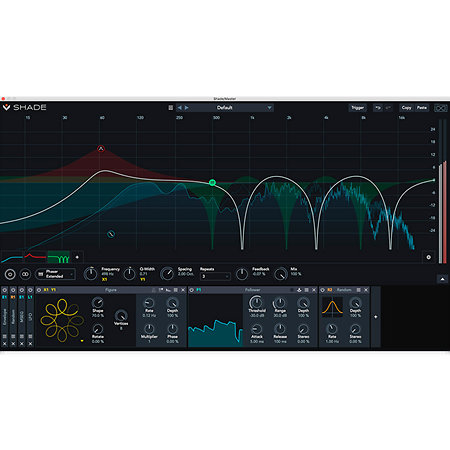450x450 pixels.
Task: Close the Follower modulator
Action: 314,290
